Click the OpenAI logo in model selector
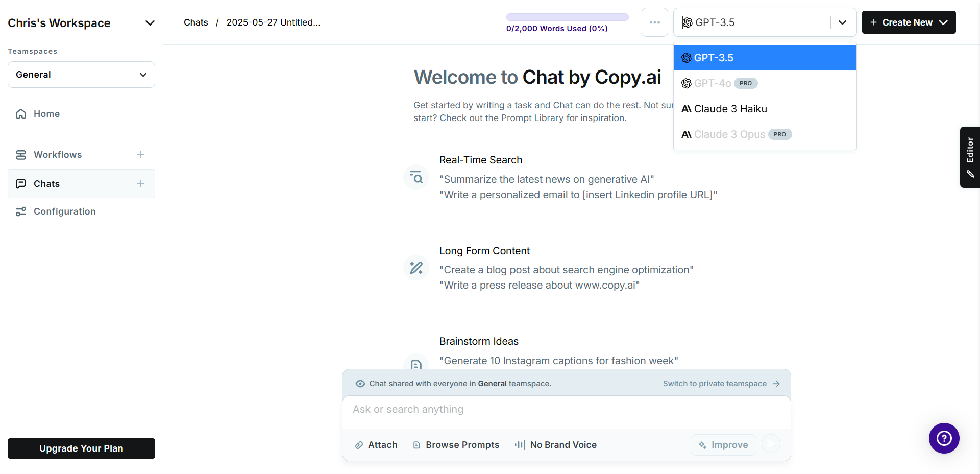Screen dimensions: 980x474 [687, 22]
